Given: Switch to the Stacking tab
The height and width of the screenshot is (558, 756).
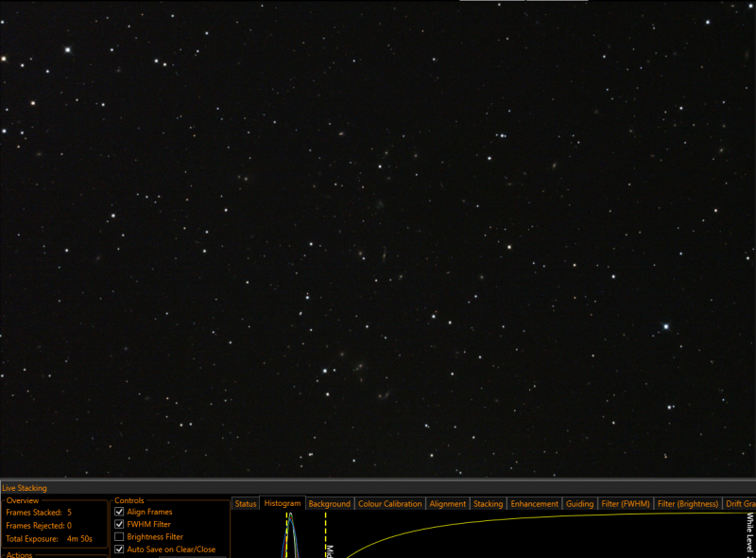Looking at the screenshot, I should pos(488,504).
